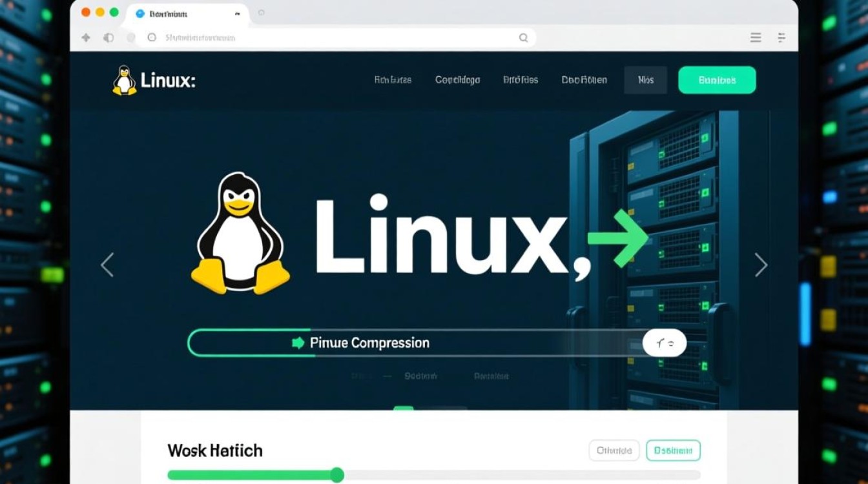Screen dimensions: 868x484
Task: Click the browser reader-mode icon right of address bar
Action: (781, 37)
